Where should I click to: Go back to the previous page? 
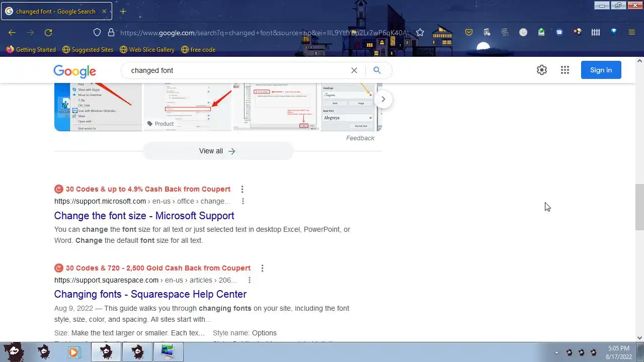12,33
